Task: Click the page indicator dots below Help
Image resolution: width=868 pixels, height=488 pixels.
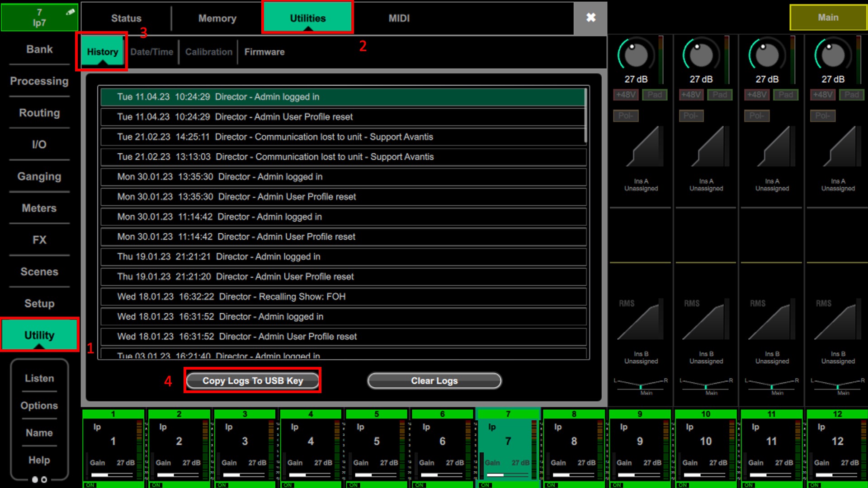Action: [39, 480]
